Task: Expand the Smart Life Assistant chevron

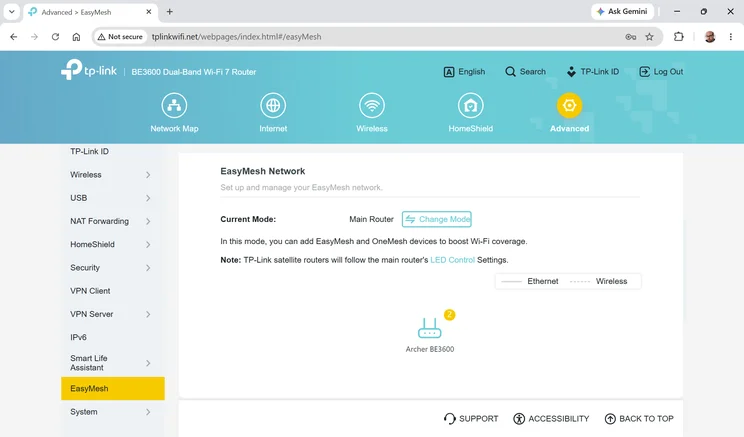Action: coord(148,363)
